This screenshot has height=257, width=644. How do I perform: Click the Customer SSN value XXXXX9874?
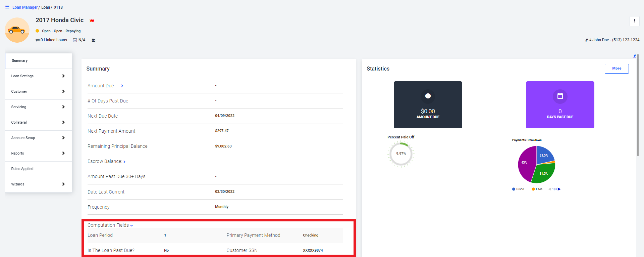313,251
